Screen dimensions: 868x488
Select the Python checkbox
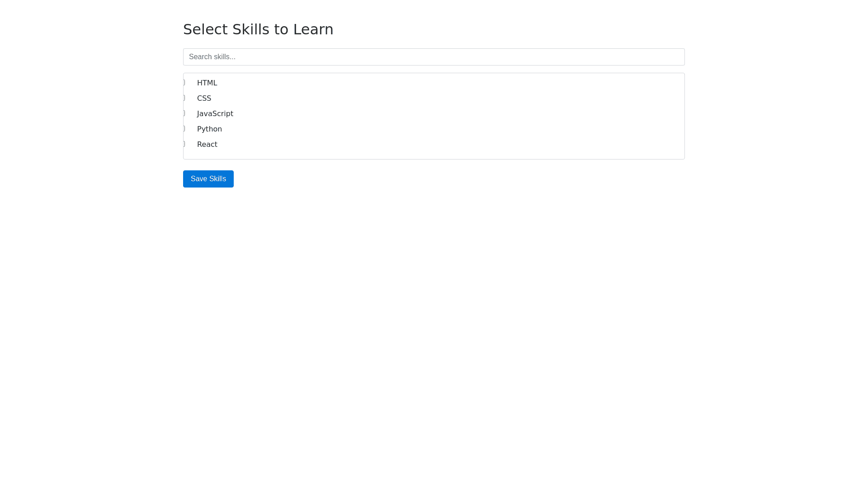pos(184,129)
